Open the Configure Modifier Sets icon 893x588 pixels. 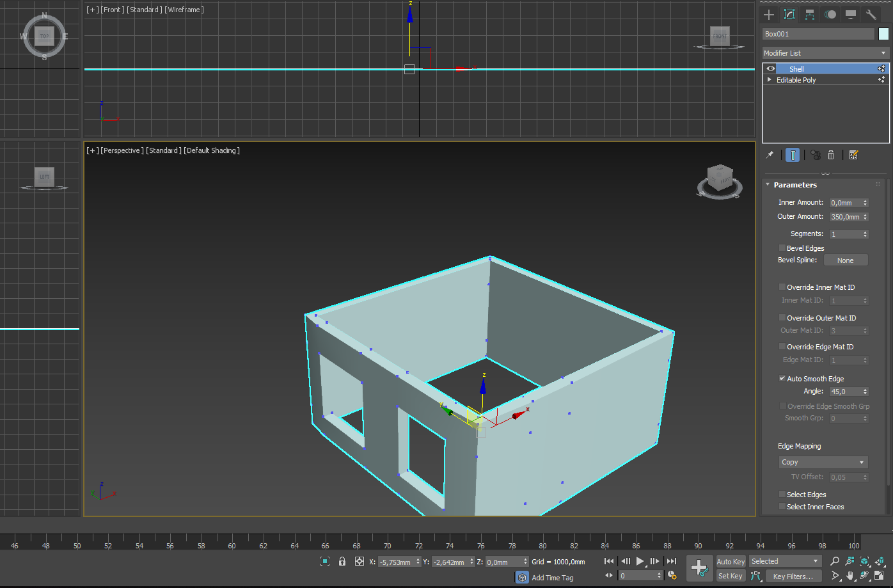(x=853, y=155)
